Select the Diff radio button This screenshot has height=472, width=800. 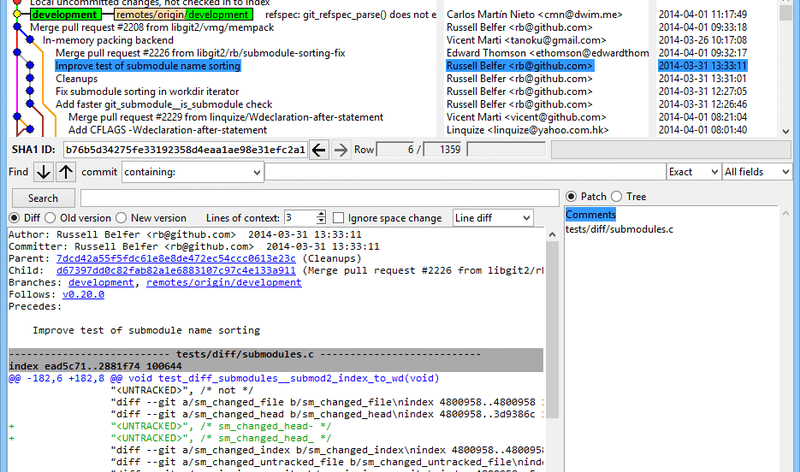(14, 218)
